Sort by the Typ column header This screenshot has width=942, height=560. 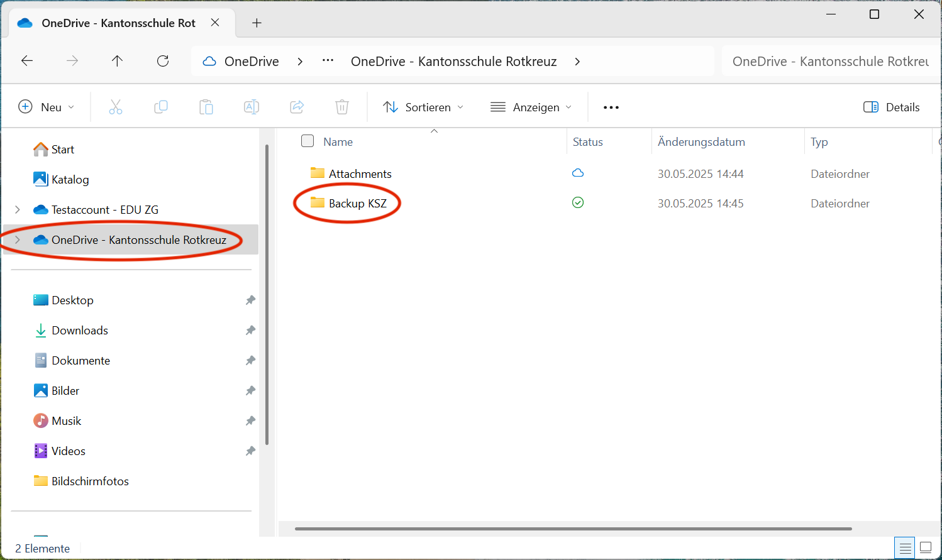(819, 142)
